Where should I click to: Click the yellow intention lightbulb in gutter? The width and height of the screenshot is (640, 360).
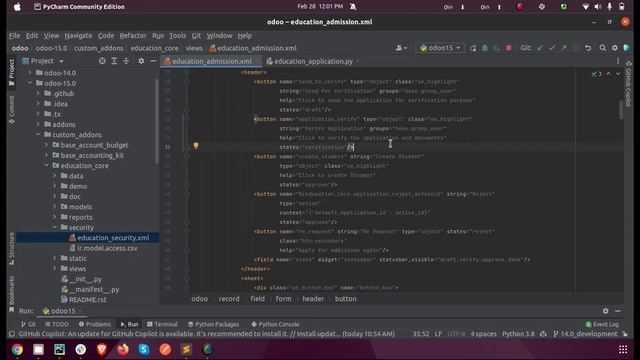click(x=196, y=146)
